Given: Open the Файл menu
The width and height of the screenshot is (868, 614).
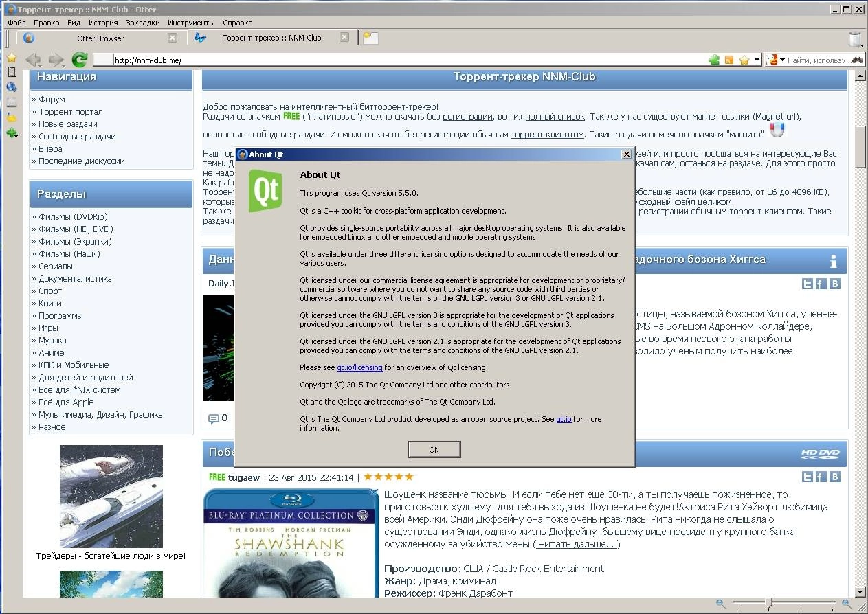Looking at the screenshot, I should click(x=17, y=23).
